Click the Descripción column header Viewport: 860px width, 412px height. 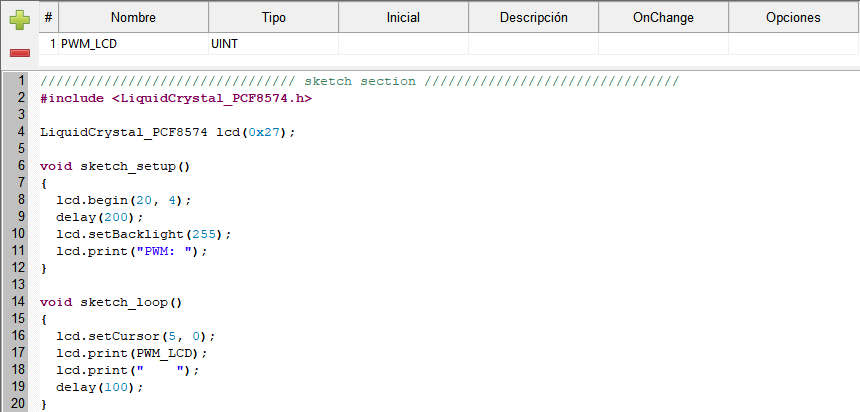coord(534,18)
